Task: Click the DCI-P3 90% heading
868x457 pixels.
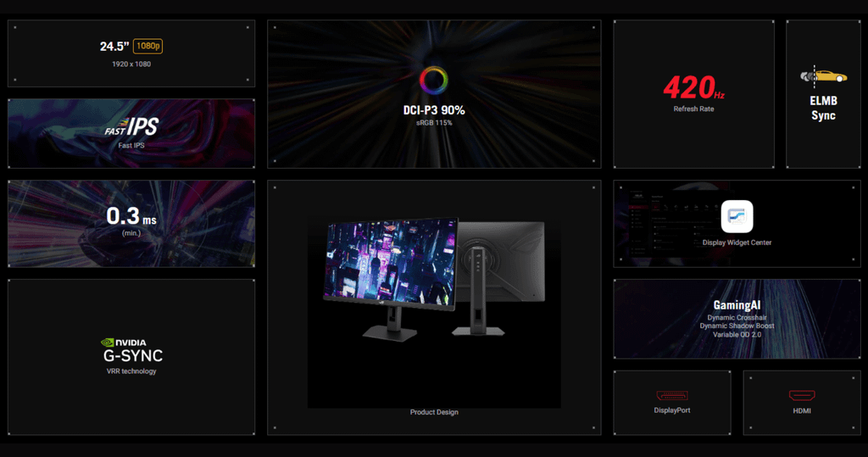Action: pos(434,110)
